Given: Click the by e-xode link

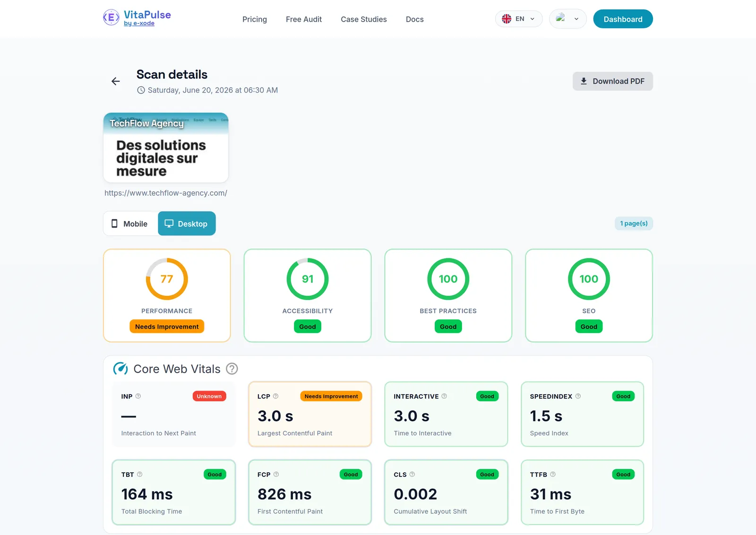Looking at the screenshot, I should coord(139,24).
